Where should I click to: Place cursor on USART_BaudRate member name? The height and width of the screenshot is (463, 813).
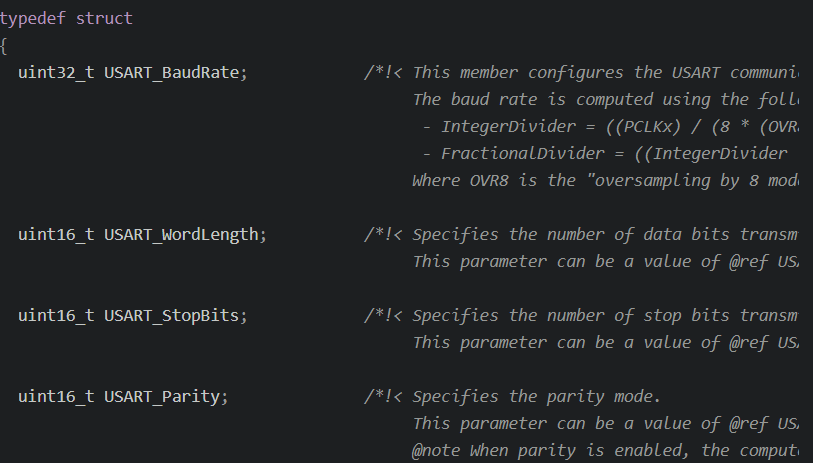point(172,73)
